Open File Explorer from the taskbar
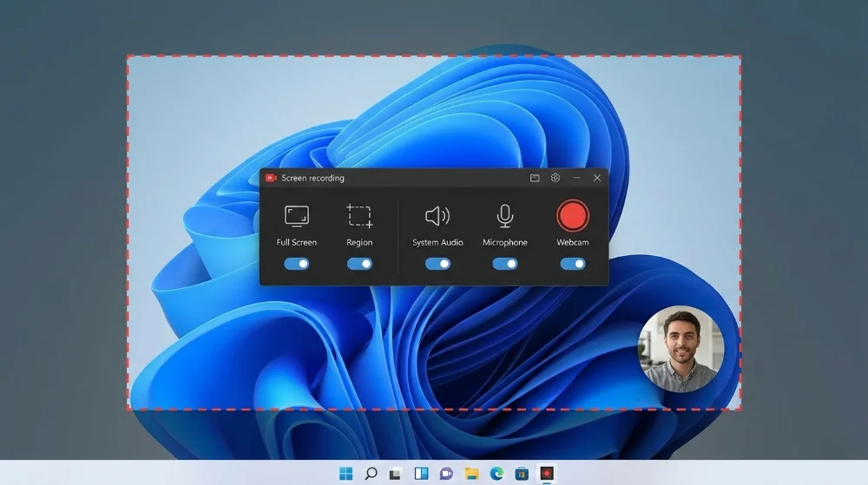Screen dimensions: 868x485 (x=471, y=473)
